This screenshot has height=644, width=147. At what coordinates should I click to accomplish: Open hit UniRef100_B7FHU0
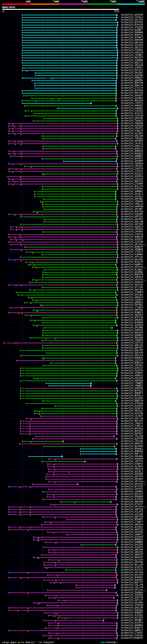132,22
